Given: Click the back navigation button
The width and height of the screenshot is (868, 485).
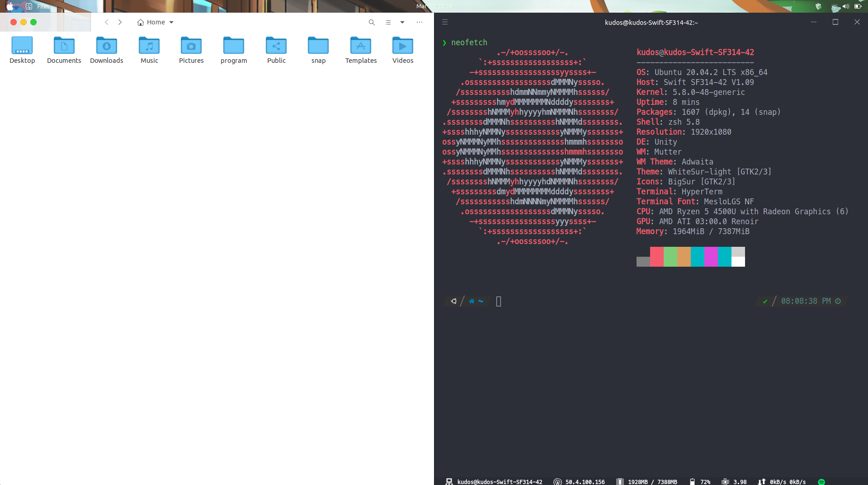Looking at the screenshot, I should (x=107, y=22).
